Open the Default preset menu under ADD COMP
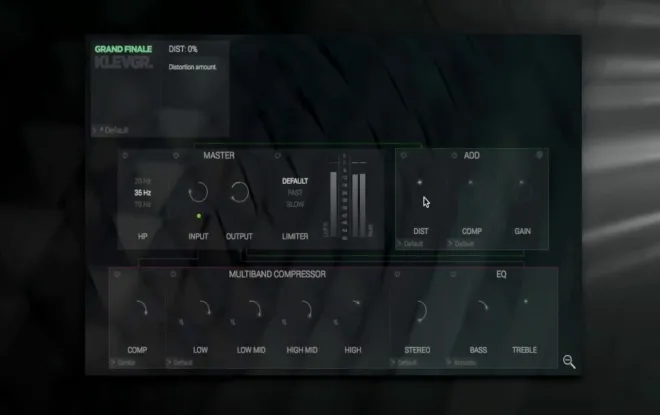This screenshot has width=660, height=415. click(x=462, y=244)
